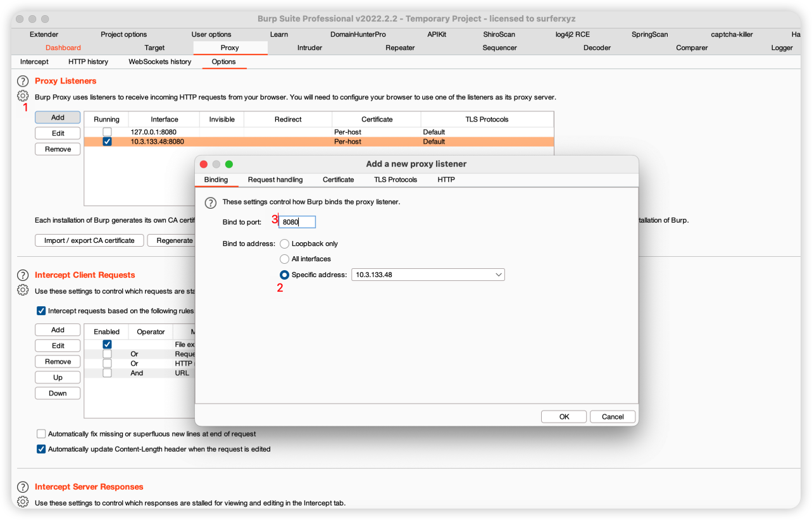Toggle automatically update Content-Length header
The image size is (812, 520).
pyautogui.click(x=41, y=449)
